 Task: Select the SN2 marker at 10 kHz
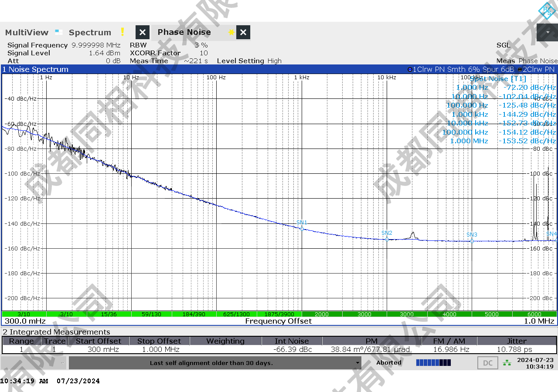(387, 239)
